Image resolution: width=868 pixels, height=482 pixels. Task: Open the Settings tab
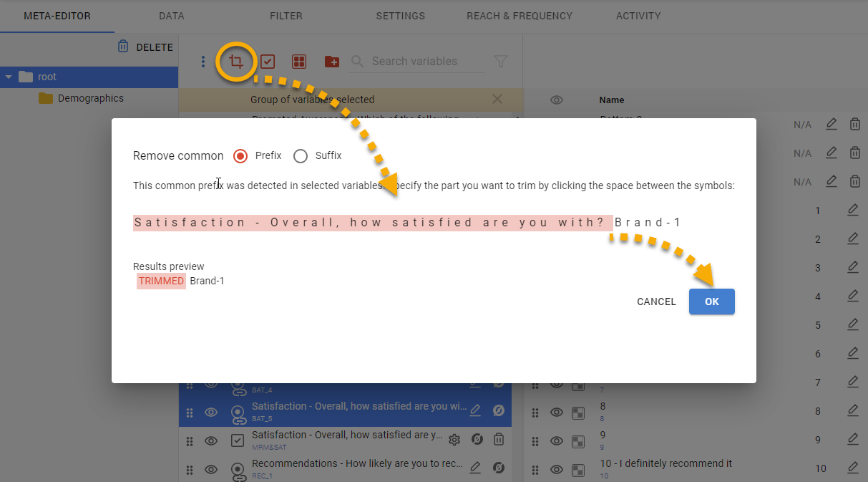pyautogui.click(x=400, y=16)
